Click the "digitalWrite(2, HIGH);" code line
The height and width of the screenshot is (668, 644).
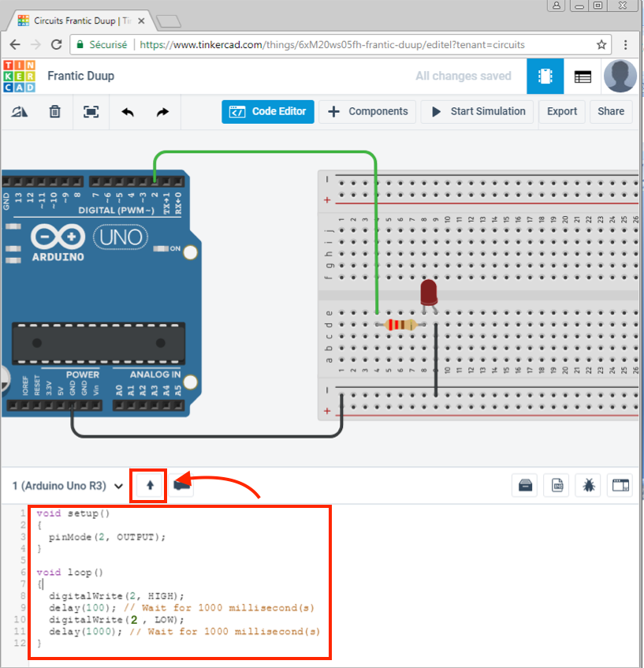pyautogui.click(x=117, y=596)
